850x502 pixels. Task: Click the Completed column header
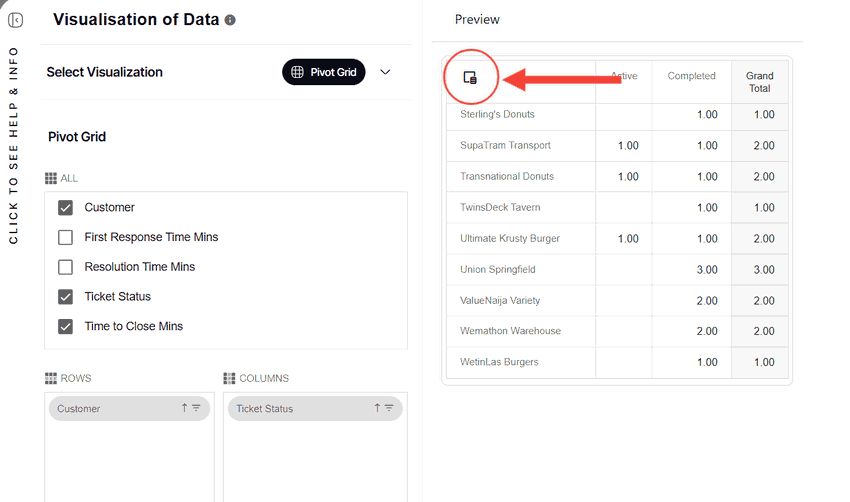coord(691,76)
